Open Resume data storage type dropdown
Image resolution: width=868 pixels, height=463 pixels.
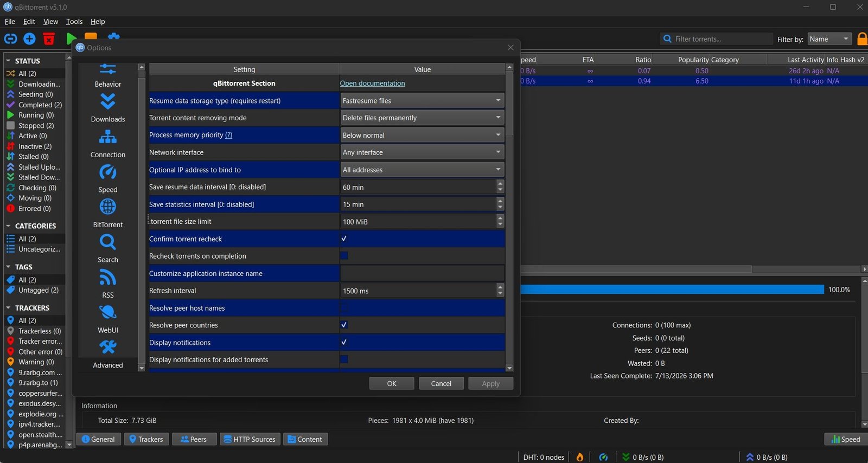[422, 100]
